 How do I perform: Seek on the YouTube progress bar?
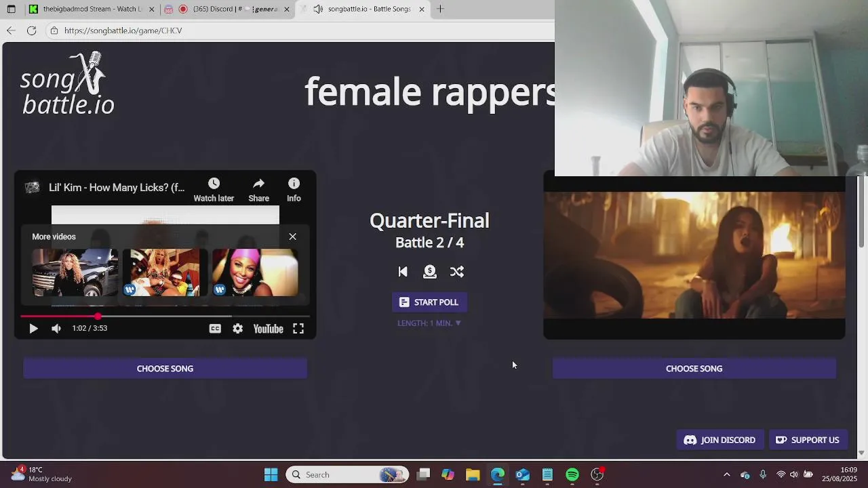(x=165, y=317)
